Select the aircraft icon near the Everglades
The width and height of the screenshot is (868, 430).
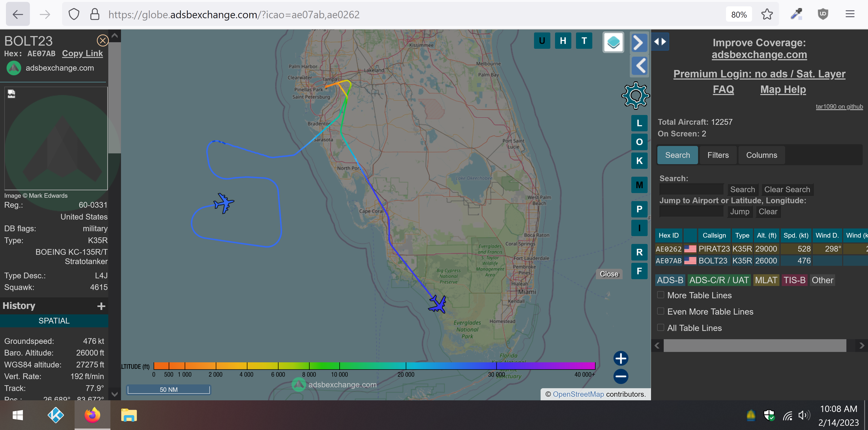(x=438, y=304)
